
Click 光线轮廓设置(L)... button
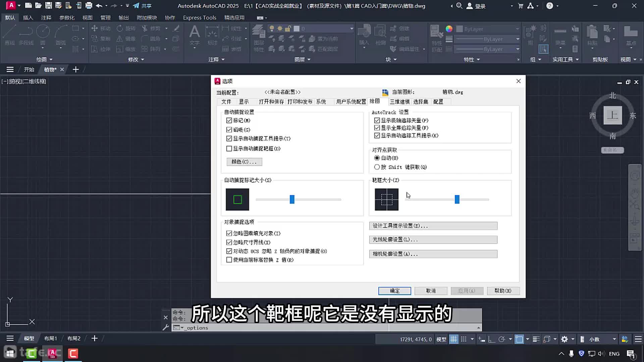coord(433,240)
